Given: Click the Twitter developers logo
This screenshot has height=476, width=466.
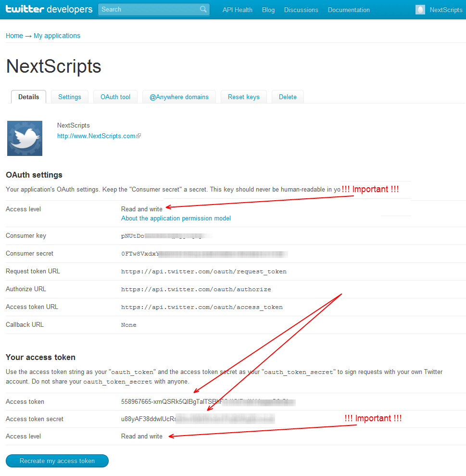Looking at the screenshot, I should coord(49,9).
